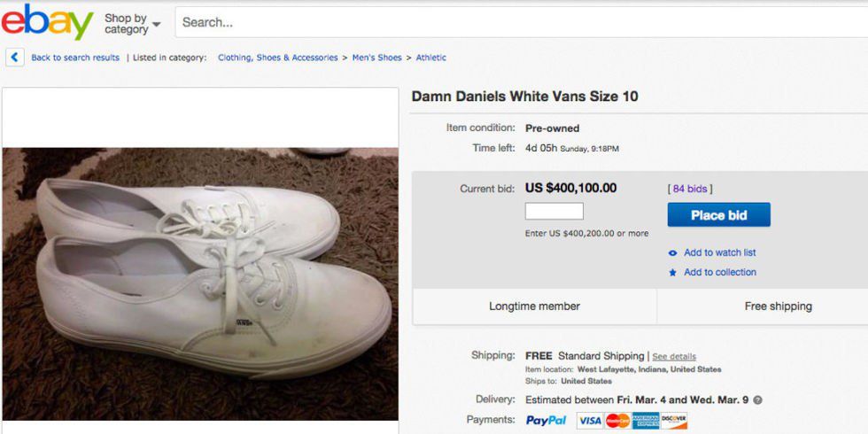Open the 84 bids link
Viewport: 868px width, 434px height.
tap(690, 189)
